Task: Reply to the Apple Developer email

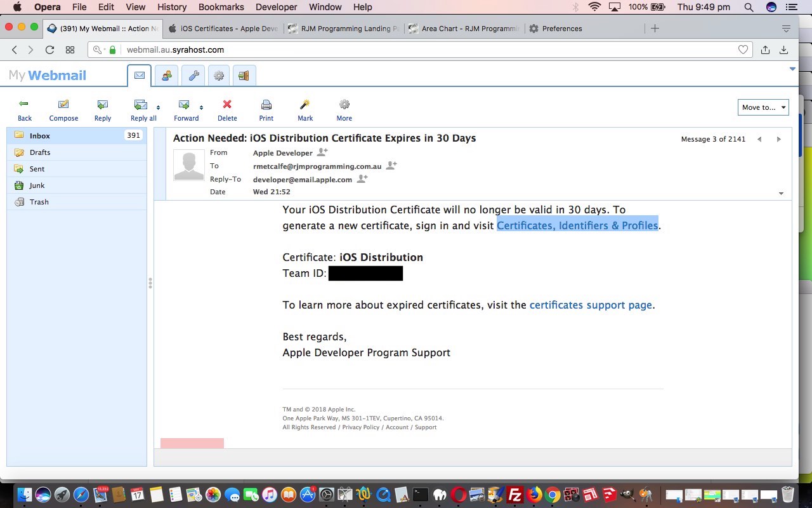Action: pyautogui.click(x=102, y=110)
